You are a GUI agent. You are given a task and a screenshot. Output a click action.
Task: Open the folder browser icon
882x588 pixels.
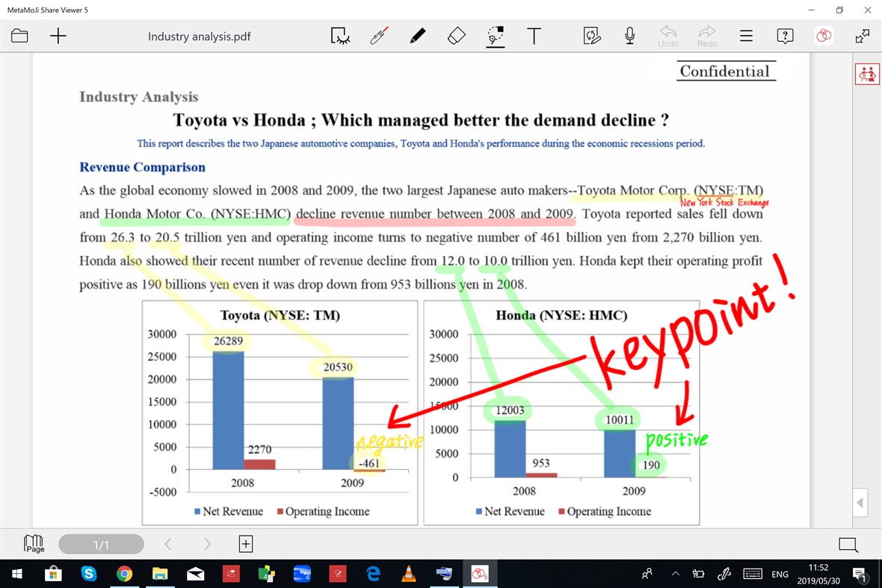19,35
